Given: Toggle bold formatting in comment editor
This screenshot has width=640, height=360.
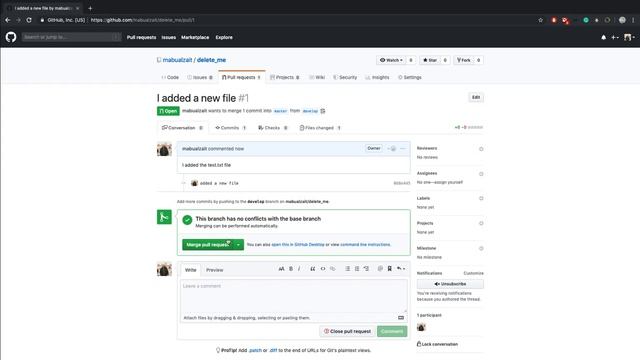Looking at the screenshot, I should 291,269.
